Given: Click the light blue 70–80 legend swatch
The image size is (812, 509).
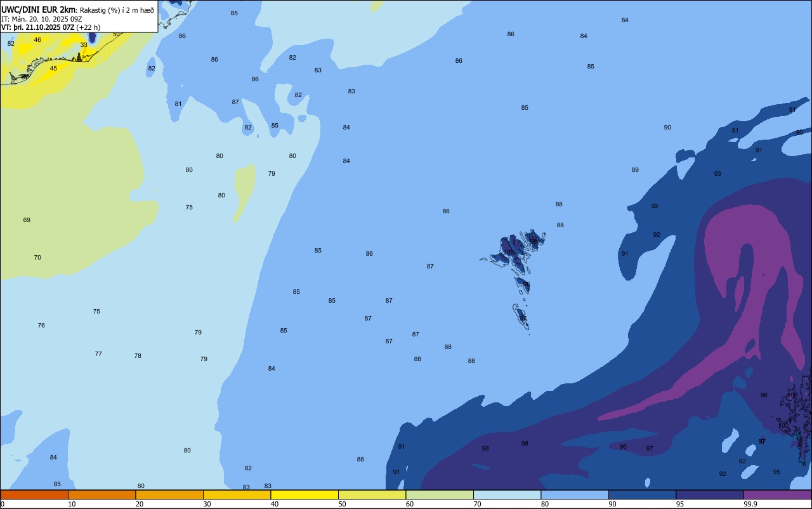Looking at the screenshot, I should pyautogui.click(x=507, y=495).
